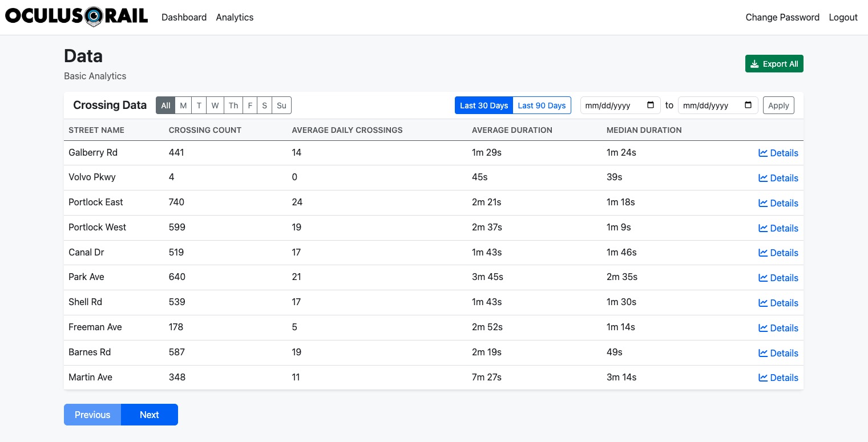Screen dimensions: 868x442
Task: Click into the start date field
Action: (611, 106)
